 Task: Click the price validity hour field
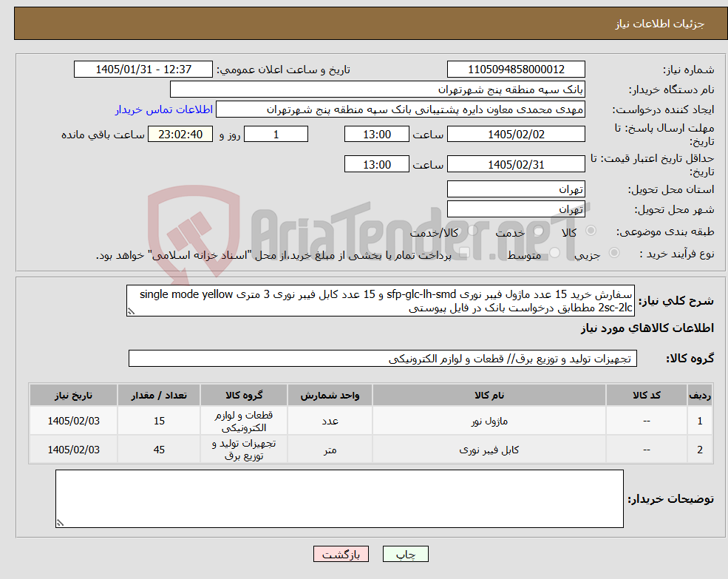click(x=376, y=164)
